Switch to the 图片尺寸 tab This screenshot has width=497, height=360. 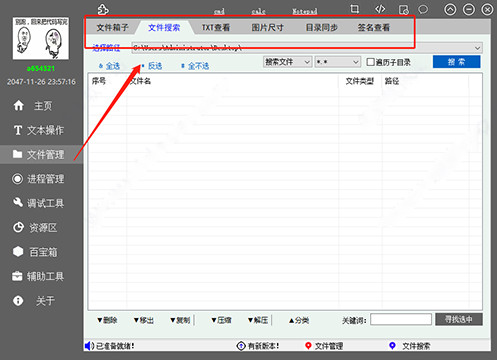click(267, 27)
